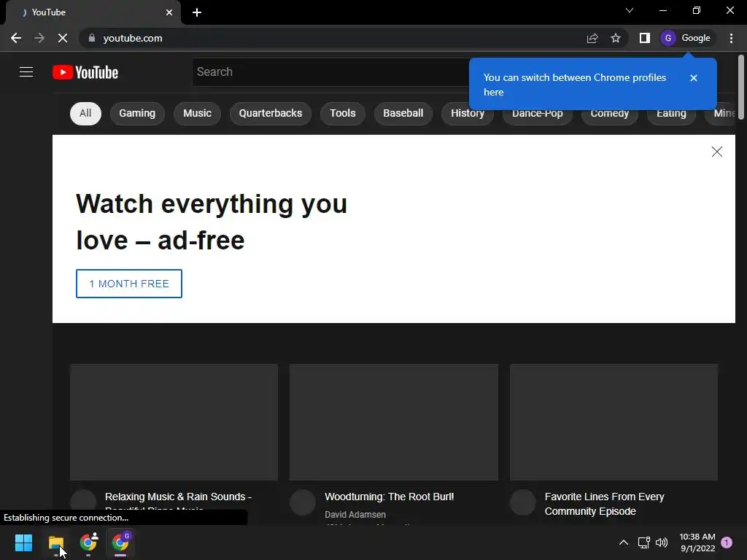Open channel avatar beside Woodturning video
Screen dimensions: 747x560
tap(303, 502)
